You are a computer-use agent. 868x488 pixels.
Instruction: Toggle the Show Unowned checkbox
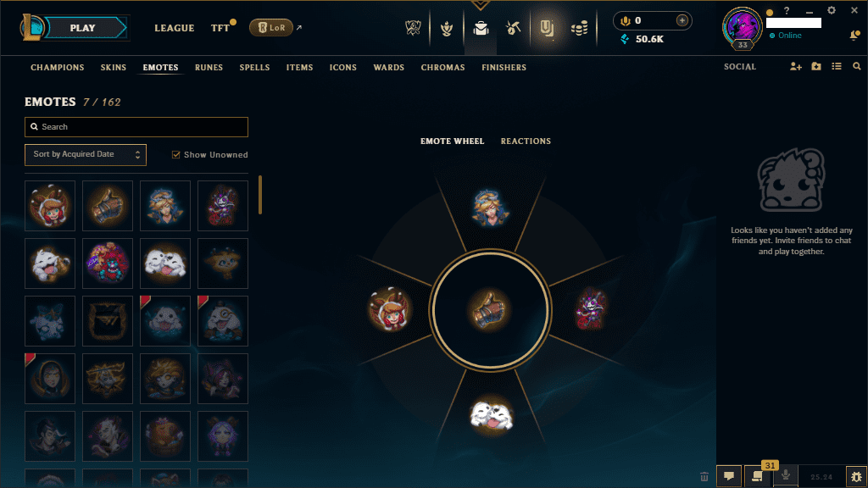tap(176, 155)
